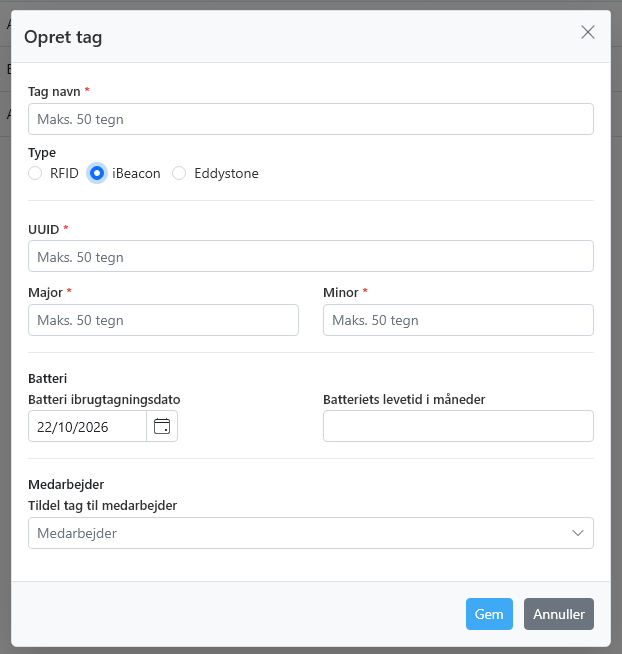Select the Major input box
This screenshot has width=622, height=654.
click(x=163, y=320)
